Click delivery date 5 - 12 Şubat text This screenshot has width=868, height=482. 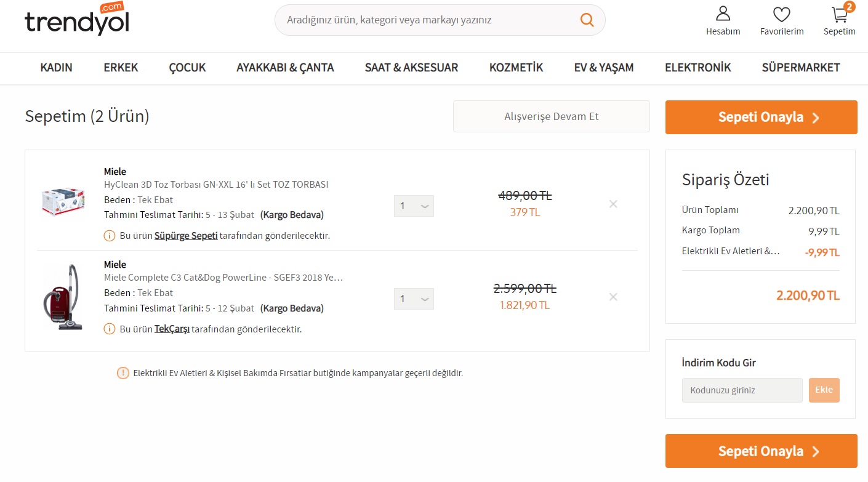[x=231, y=308]
